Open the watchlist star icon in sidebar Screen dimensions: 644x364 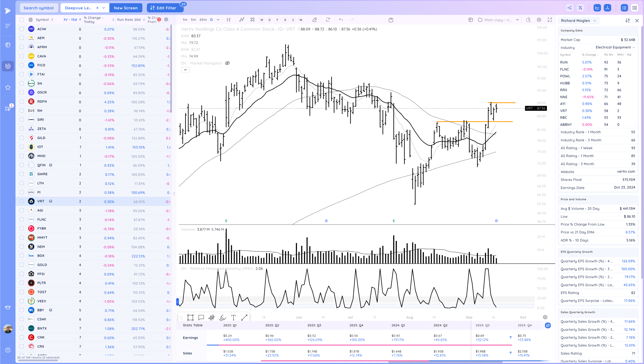coord(8,87)
